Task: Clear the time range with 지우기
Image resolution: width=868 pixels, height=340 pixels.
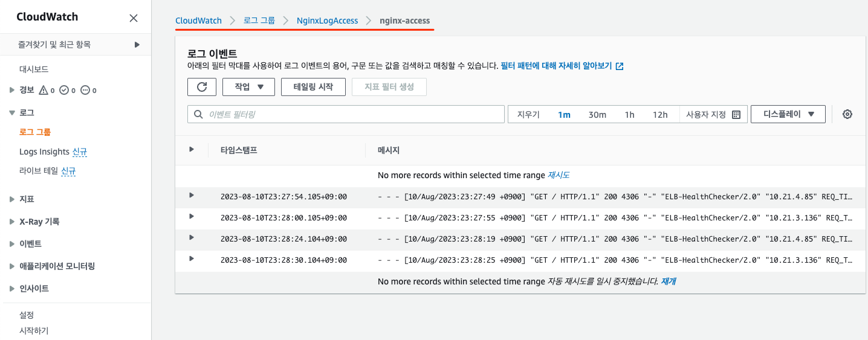Action: (x=528, y=115)
